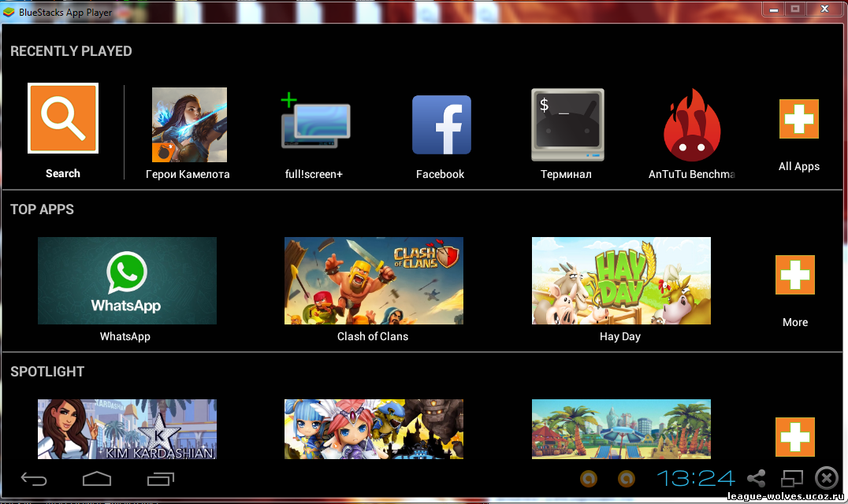Screen dimensions: 848x504
Task: Open the Hay Day banner thumbnail
Action: (621, 280)
